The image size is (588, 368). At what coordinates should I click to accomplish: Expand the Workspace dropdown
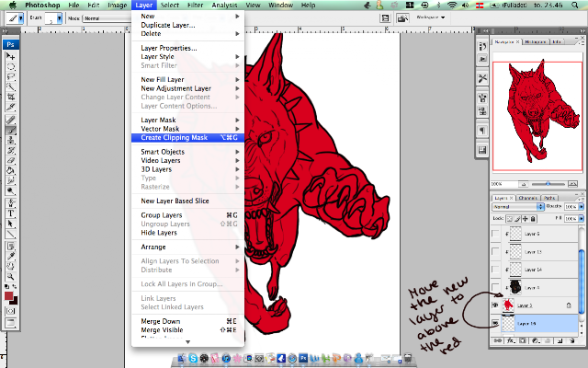tap(430, 17)
